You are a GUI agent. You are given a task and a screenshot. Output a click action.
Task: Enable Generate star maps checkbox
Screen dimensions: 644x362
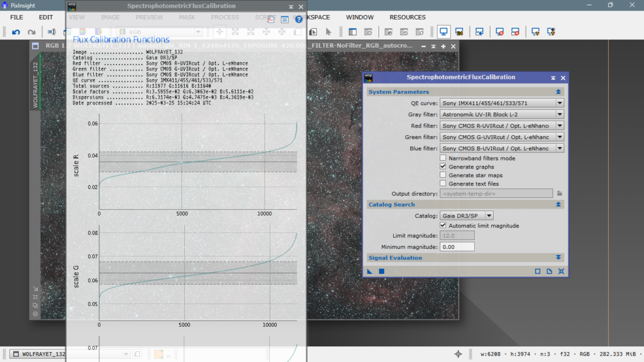click(443, 175)
